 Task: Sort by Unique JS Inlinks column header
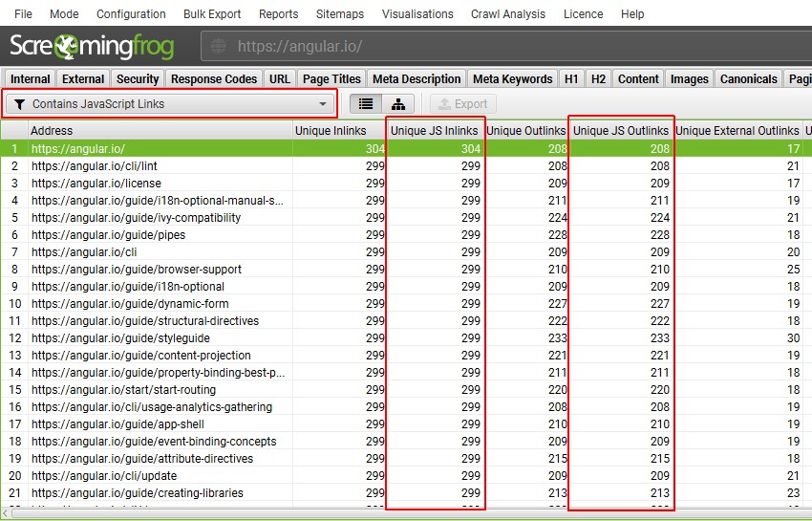pyautogui.click(x=435, y=131)
